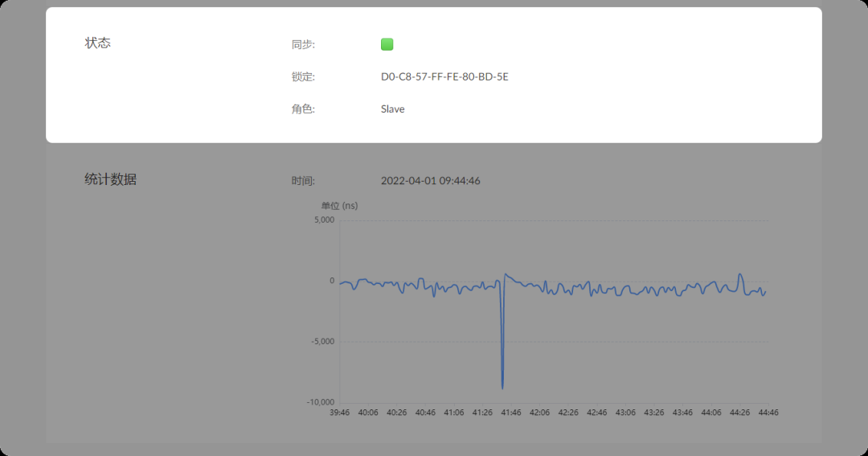The height and width of the screenshot is (456, 868).
Task: Click the 43:06 x-axis time label
Action: (625, 413)
